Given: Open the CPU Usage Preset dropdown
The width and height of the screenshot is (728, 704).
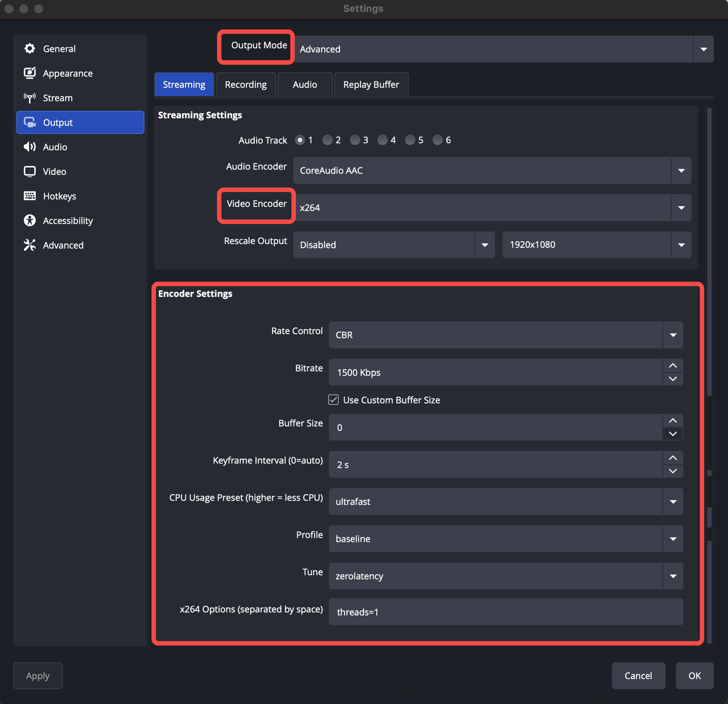Looking at the screenshot, I should (673, 502).
